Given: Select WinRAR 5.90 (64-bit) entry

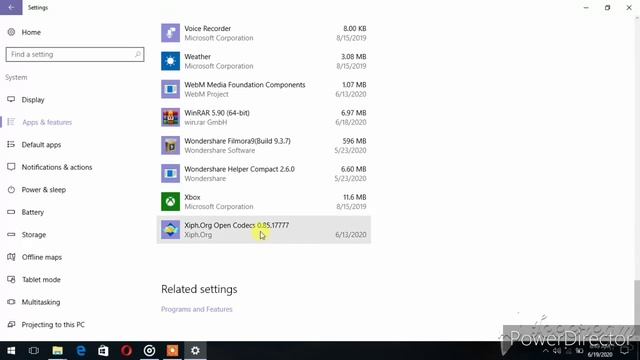Looking at the screenshot, I should tap(264, 118).
